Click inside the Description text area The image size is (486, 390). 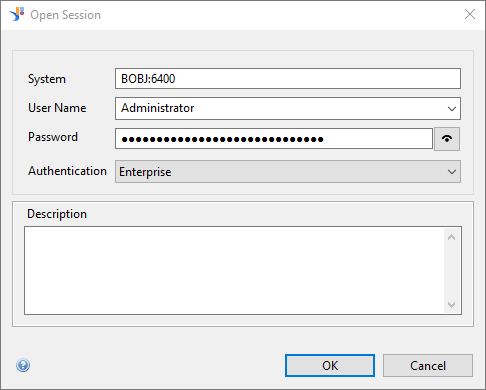pos(234,270)
